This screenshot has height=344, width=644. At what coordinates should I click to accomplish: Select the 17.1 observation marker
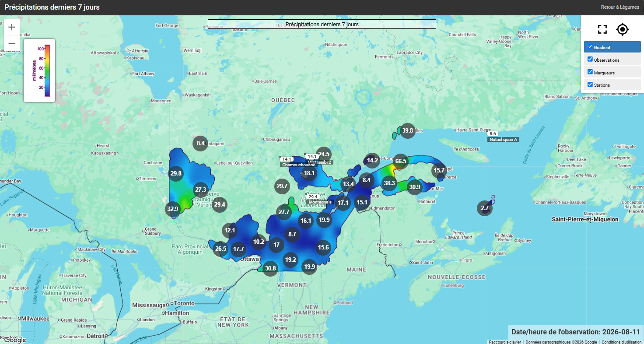point(343,203)
